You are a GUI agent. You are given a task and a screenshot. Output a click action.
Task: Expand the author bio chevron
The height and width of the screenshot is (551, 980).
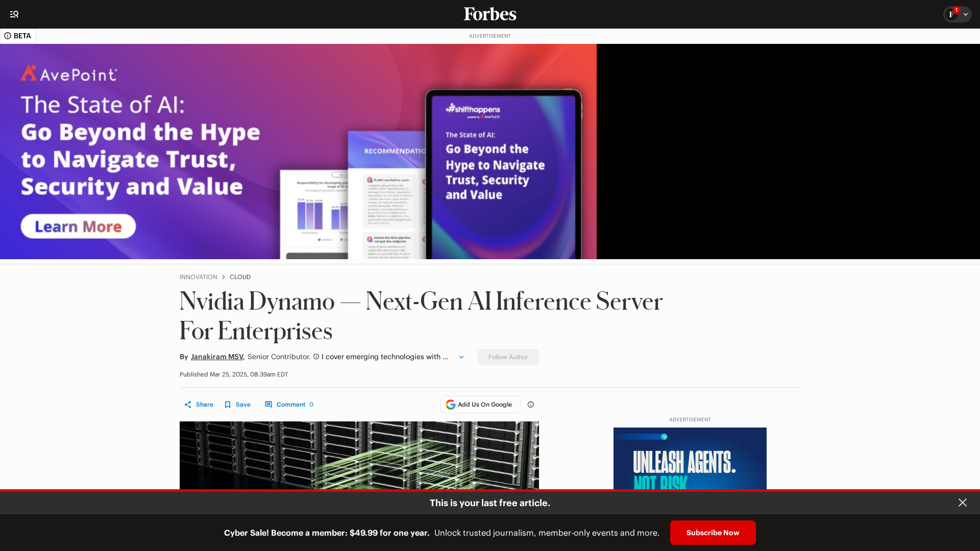[461, 357]
